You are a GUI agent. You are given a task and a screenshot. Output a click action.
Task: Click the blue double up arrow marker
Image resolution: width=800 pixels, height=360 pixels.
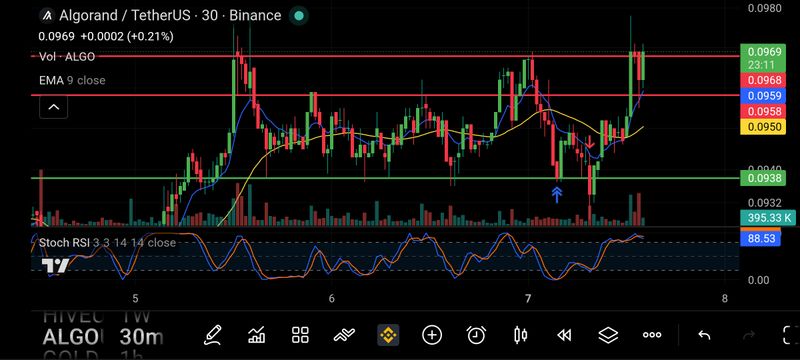(557, 195)
